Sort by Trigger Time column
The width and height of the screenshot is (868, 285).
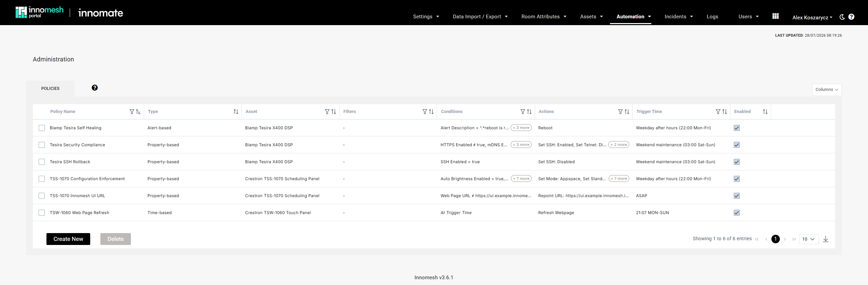[x=725, y=112]
